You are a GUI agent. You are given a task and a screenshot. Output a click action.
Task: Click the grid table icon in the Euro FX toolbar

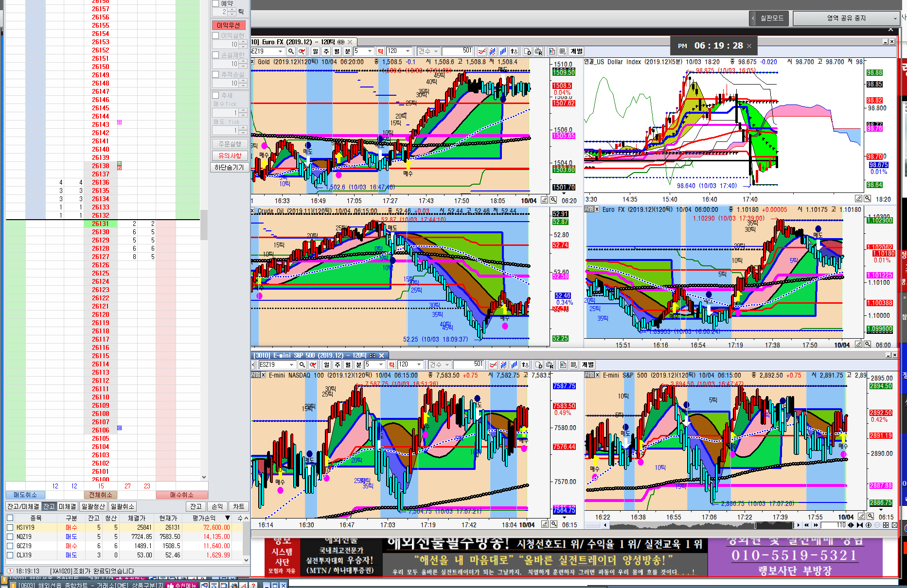coord(563,52)
